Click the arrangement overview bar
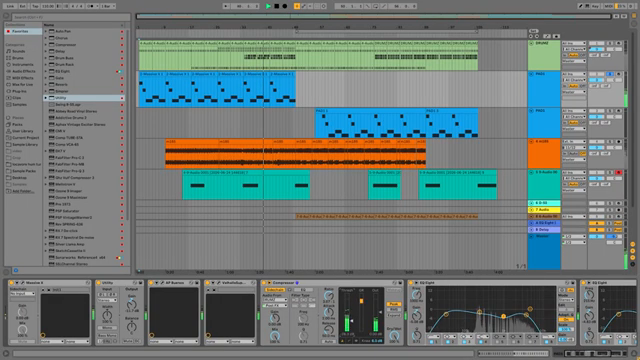The image size is (640, 360). [x=373, y=16]
